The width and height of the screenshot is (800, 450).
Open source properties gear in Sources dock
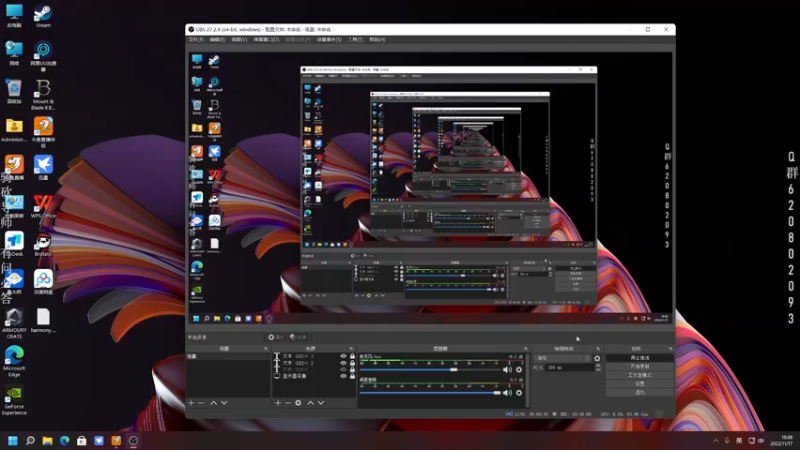pyautogui.click(x=298, y=403)
